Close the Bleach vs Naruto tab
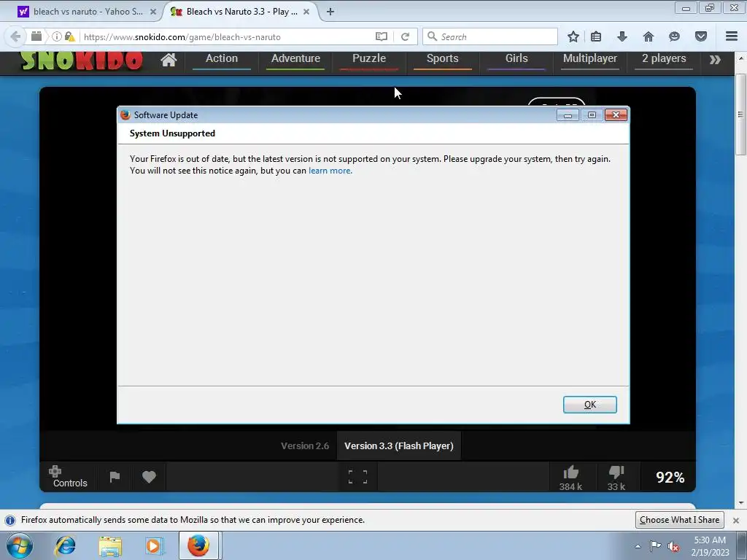Viewport: 747px width, 560px height. 306,12
